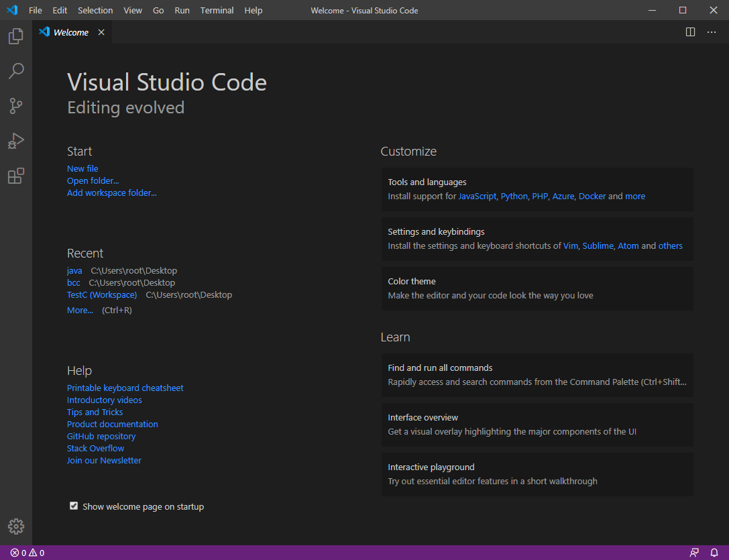
Task: Click the errors and warnings status indicator
Action: coord(27,553)
